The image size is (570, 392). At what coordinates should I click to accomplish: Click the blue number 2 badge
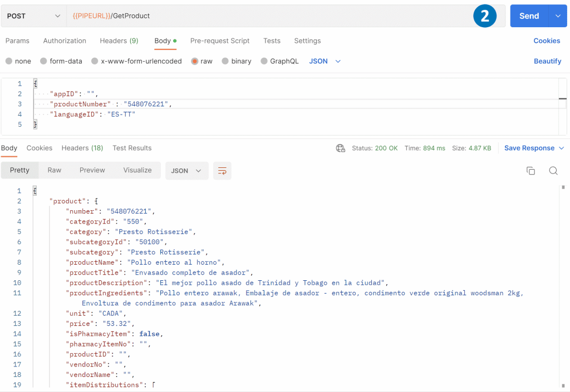(484, 16)
